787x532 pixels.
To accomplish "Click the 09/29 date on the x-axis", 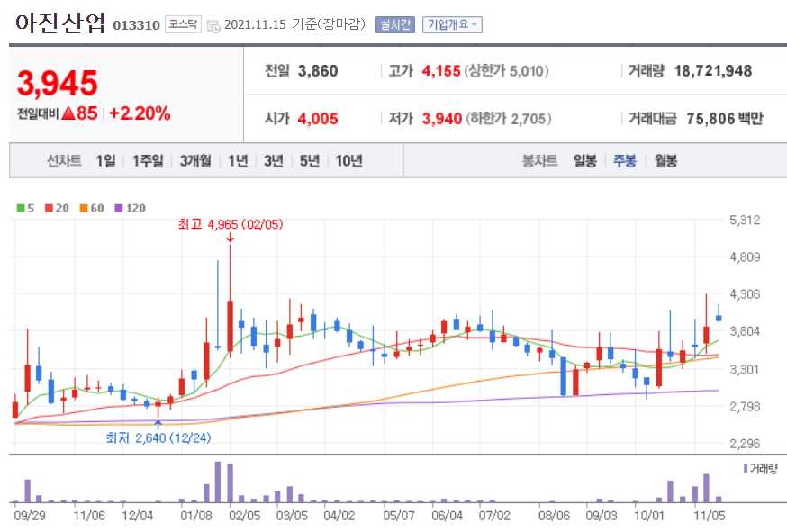I will [x=30, y=516].
